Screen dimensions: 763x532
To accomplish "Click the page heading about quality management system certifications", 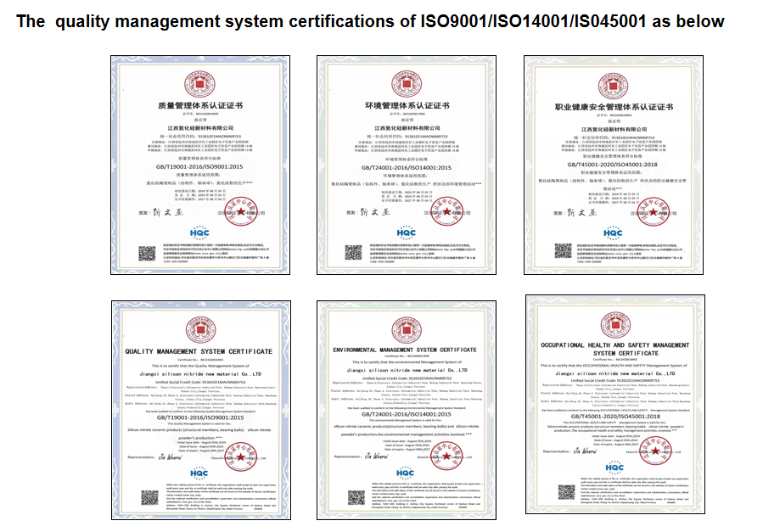I will pyautogui.click(x=370, y=21).
